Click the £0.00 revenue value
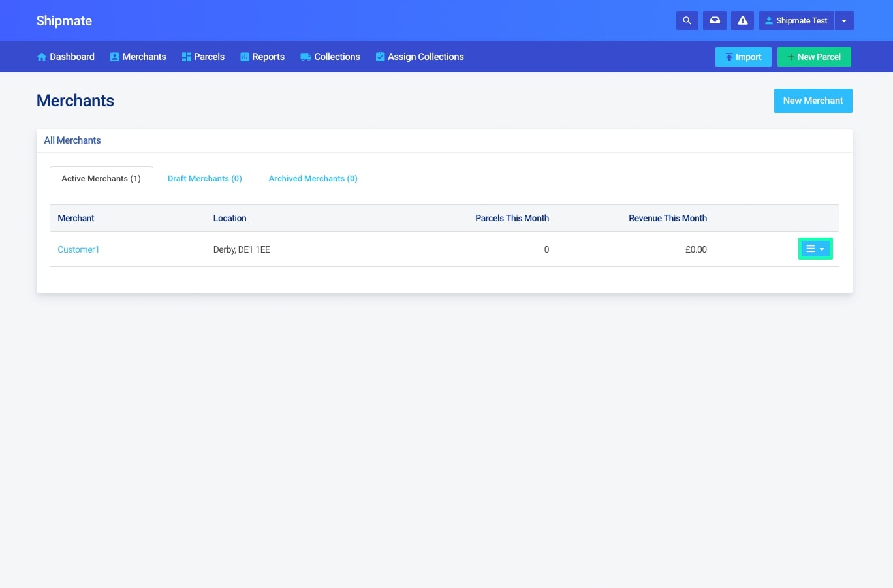 pos(696,249)
